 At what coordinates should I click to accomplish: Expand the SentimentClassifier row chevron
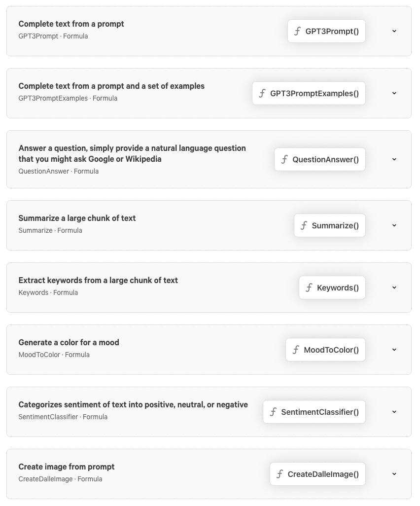tap(394, 412)
